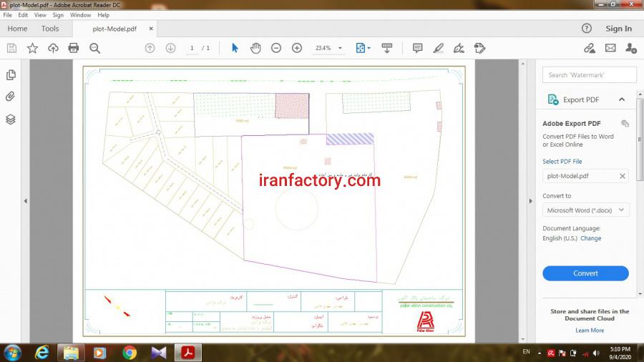Launch Google Chrome from the taskbar
Screen dimensions: 644x362
click(130, 352)
